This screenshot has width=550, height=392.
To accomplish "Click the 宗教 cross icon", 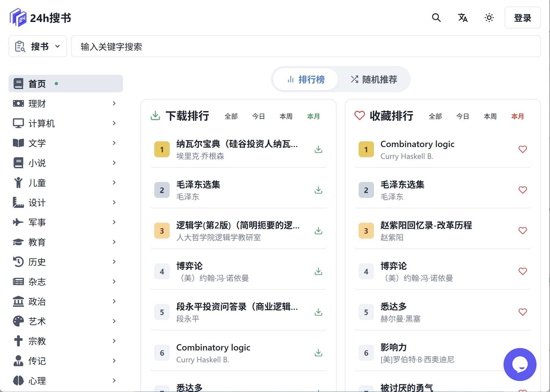I will (x=18, y=341).
